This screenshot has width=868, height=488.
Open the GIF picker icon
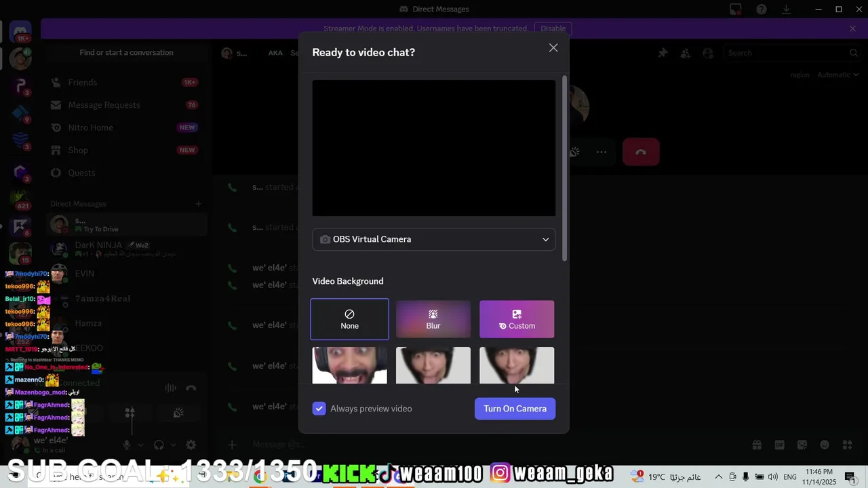tap(779, 445)
